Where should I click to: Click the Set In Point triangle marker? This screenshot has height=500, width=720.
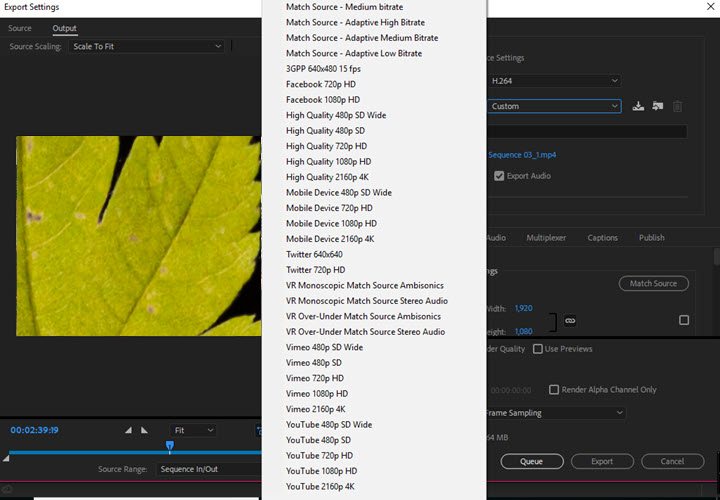coord(128,430)
